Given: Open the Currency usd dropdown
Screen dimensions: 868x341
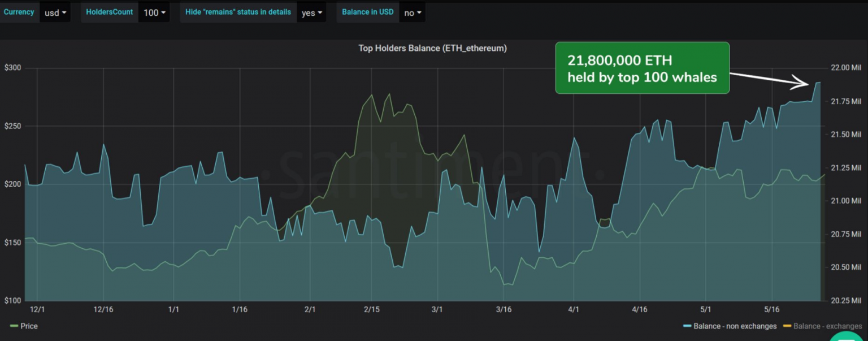Looking at the screenshot, I should [x=55, y=12].
